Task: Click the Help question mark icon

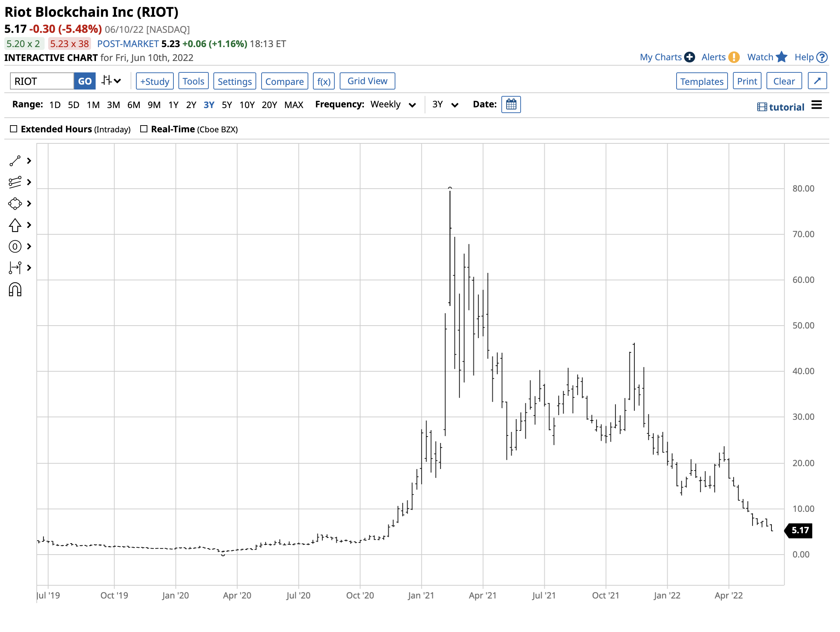Action: pos(822,57)
